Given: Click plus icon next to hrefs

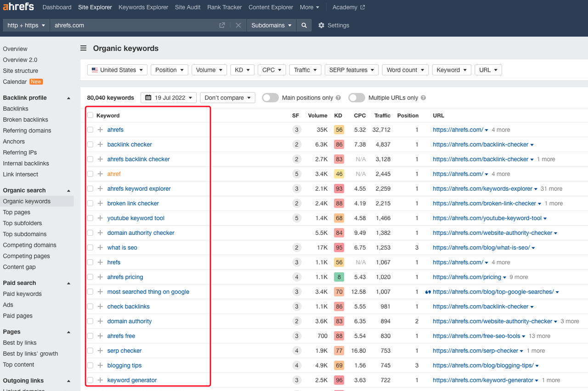Looking at the screenshot, I should click(100, 262).
